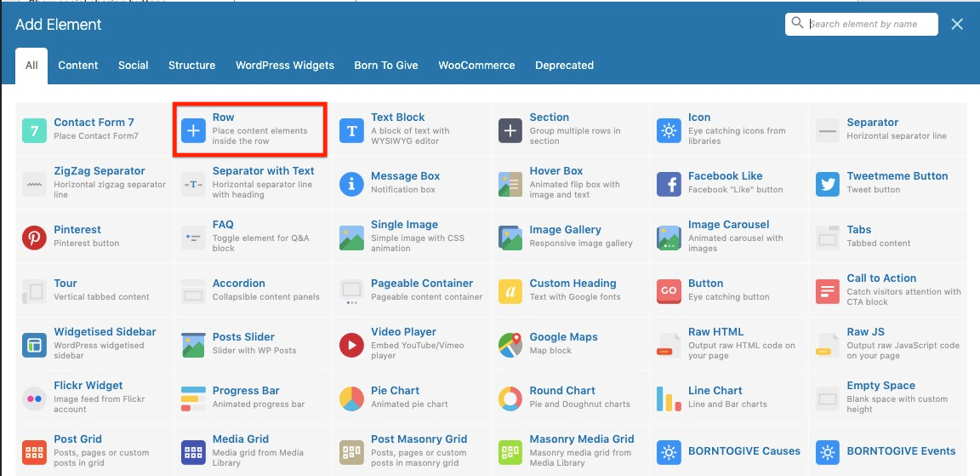Select the All tab
Screen dimensions: 980x476
(31, 65)
